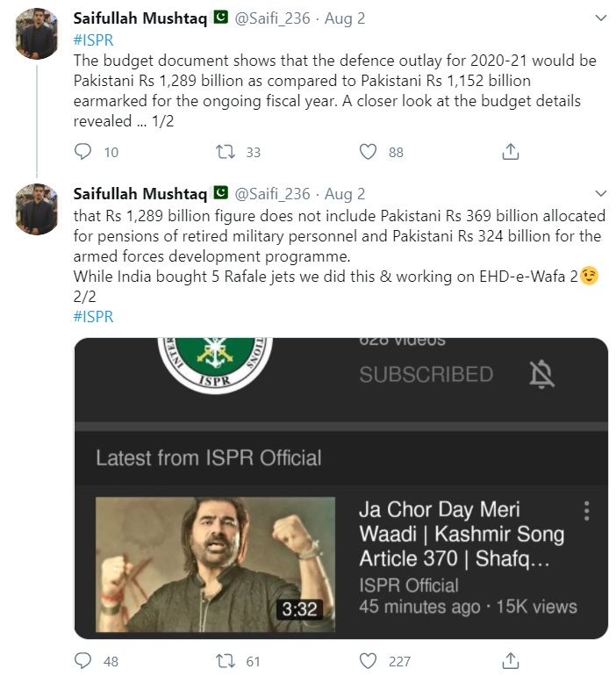Open the ISPR channel logo image
616x676 pixels.
pos(215,364)
